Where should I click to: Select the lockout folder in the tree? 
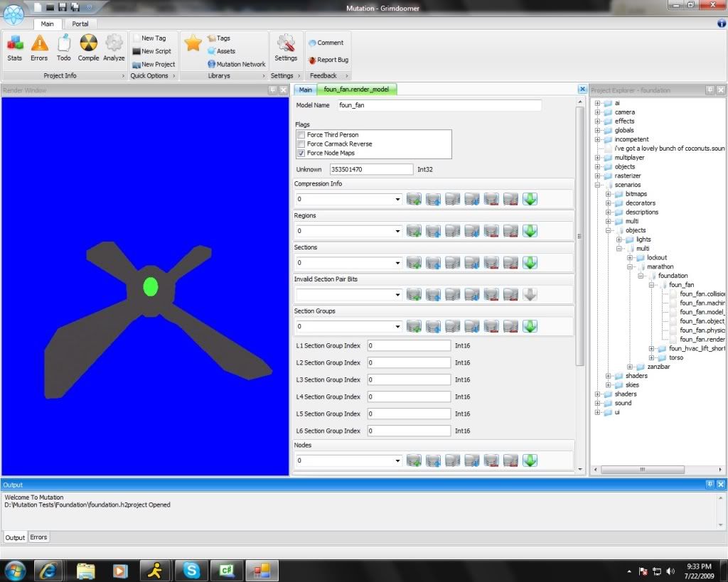(x=656, y=257)
